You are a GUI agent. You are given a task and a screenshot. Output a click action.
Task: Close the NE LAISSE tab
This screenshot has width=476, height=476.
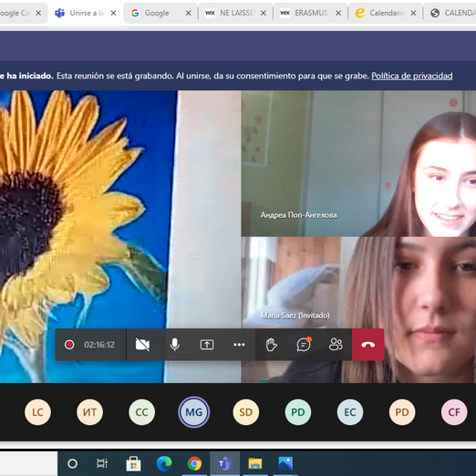(264, 13)
